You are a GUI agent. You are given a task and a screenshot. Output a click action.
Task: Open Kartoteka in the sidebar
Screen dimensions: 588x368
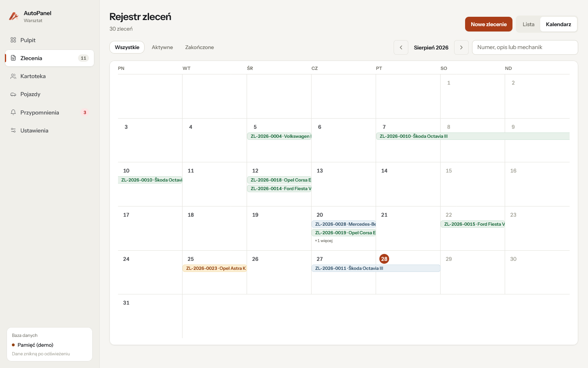tap(49, 76)
